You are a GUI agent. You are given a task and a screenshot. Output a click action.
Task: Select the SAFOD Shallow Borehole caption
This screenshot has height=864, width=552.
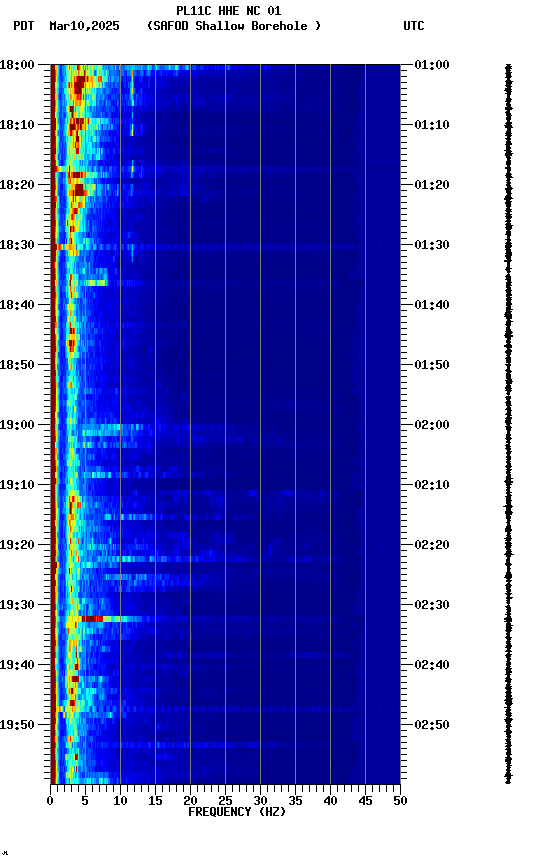coord(234,26)
